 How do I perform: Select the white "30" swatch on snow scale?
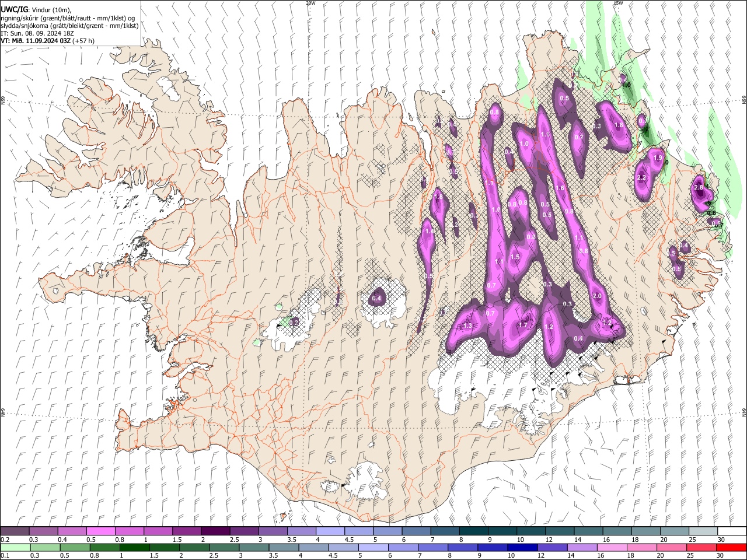(x=732, y=531)
